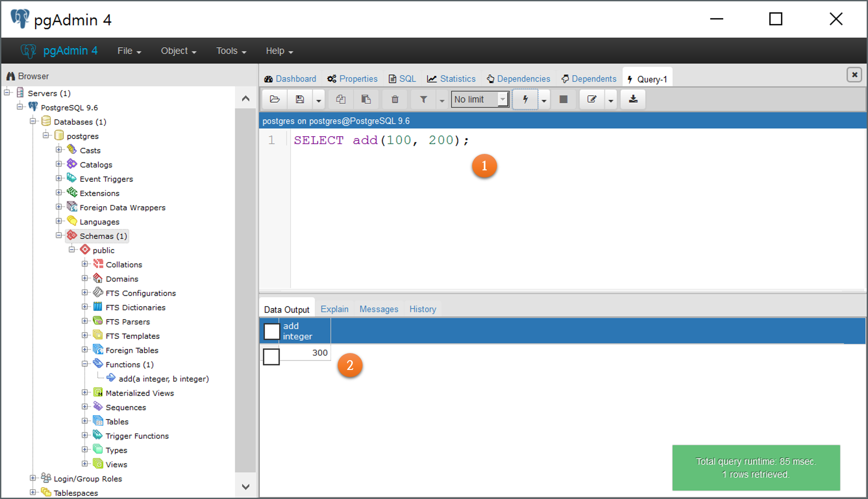Dismiss the query runtime notification
The image size is (868, 499).
click(756, 468)
